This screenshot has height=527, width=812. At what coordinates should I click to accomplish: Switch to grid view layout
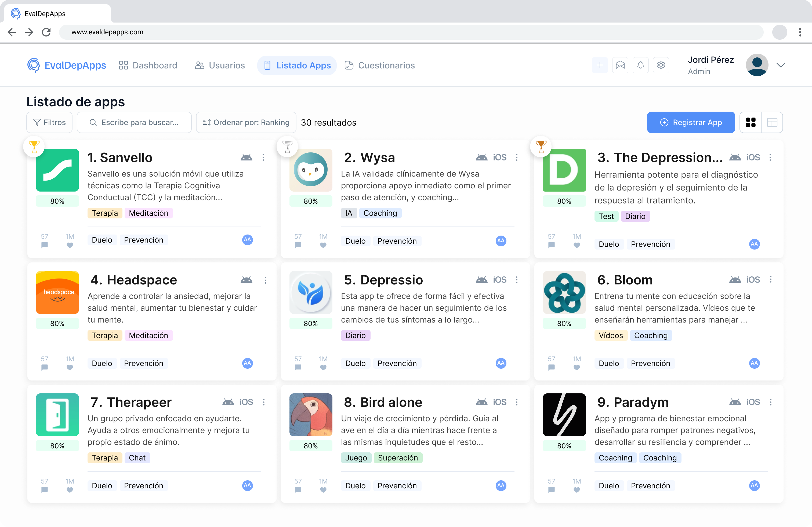pyautogui.click(x=751, y=122)
